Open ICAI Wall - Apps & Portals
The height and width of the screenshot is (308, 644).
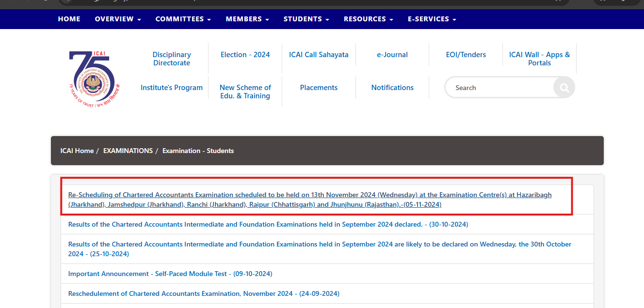tap(539, 59)
